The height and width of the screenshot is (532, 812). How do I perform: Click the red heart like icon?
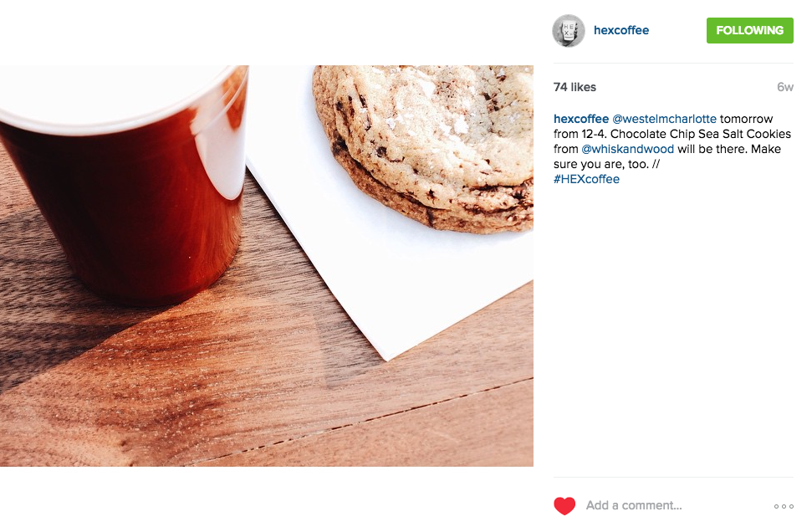click(564, 505)
